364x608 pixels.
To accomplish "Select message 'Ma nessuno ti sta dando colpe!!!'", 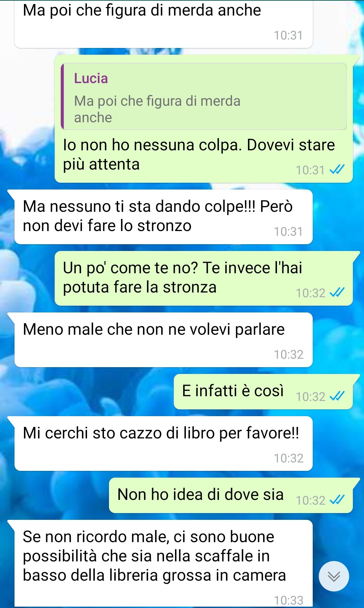I will [x=163, y=217].
